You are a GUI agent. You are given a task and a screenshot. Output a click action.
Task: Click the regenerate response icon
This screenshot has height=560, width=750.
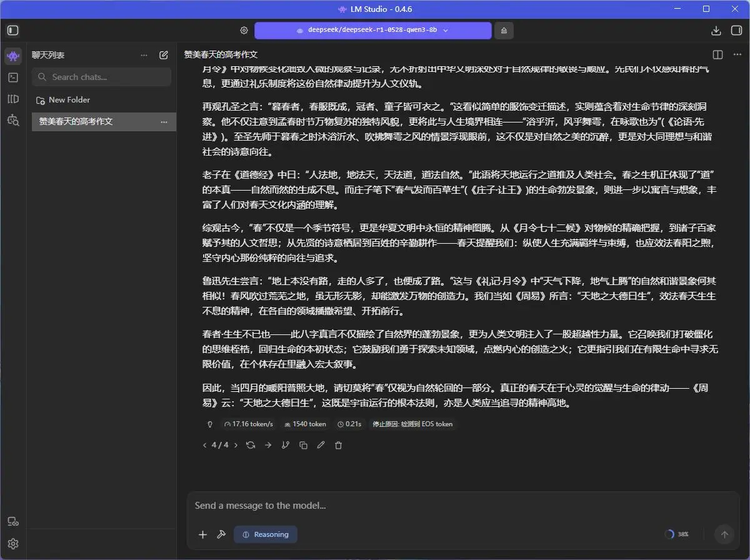click(251, 444)
